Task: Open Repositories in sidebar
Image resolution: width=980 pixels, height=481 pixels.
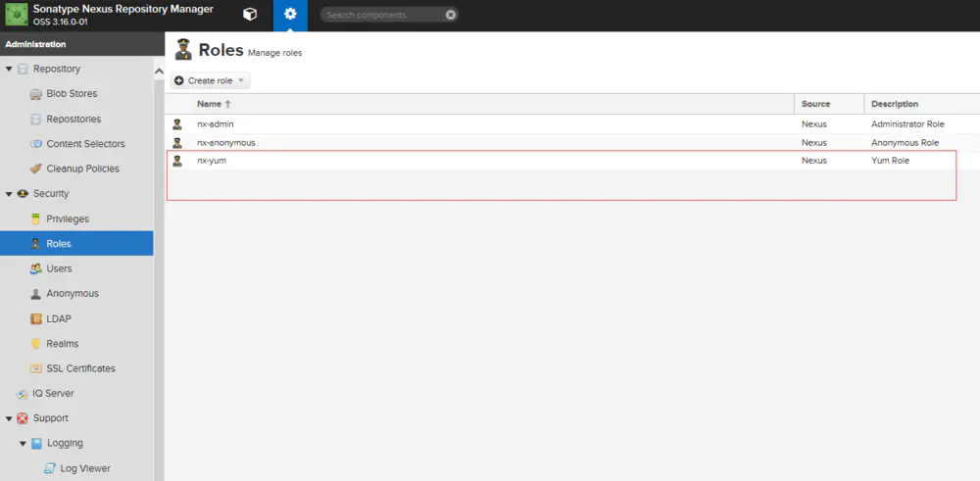Action: (73, 119)
